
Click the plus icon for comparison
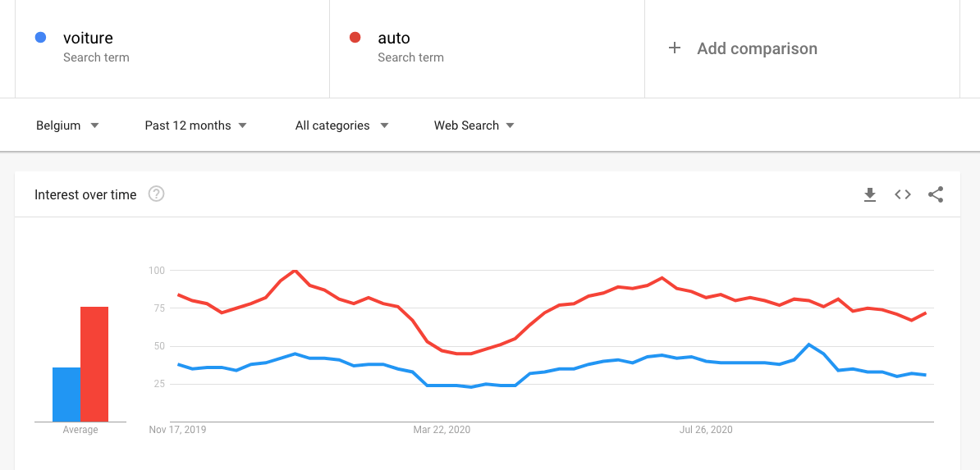click(x=675, y=48)
